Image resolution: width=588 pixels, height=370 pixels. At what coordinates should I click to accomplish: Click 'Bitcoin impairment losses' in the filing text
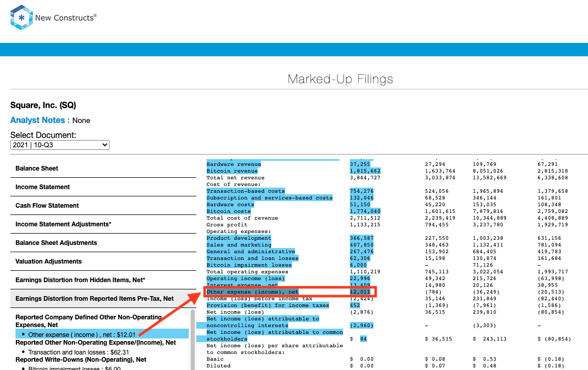click(249, 266)
